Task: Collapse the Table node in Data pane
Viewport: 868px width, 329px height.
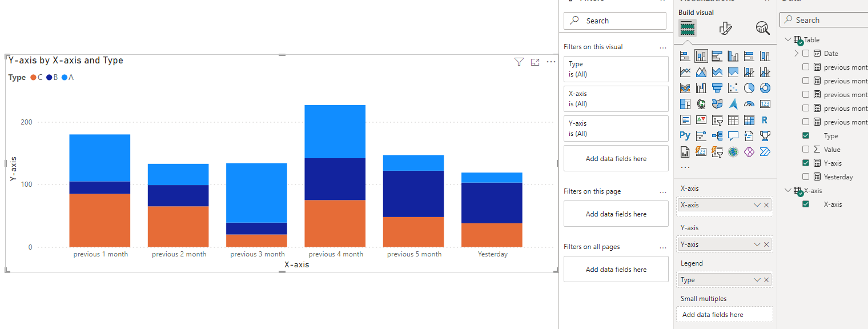Action: pos(788,39)
